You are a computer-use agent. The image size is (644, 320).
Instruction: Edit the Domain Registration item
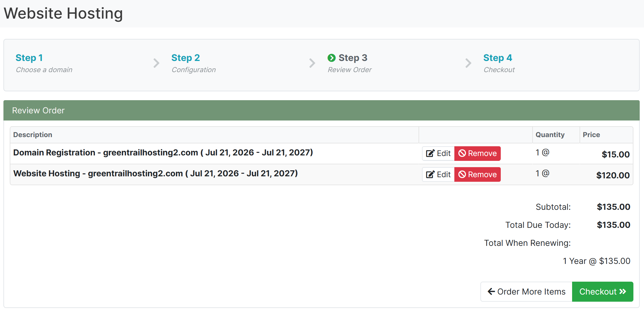click(438, 153)
